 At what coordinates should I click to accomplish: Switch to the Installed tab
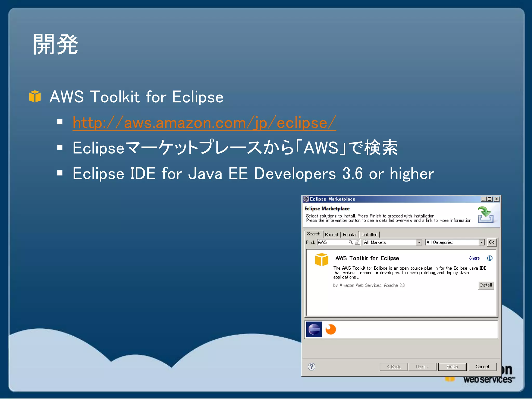(x=369, y=234)
